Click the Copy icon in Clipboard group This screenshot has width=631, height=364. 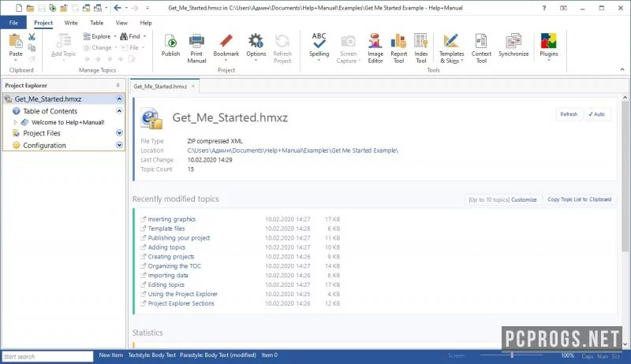coord(32,48)
